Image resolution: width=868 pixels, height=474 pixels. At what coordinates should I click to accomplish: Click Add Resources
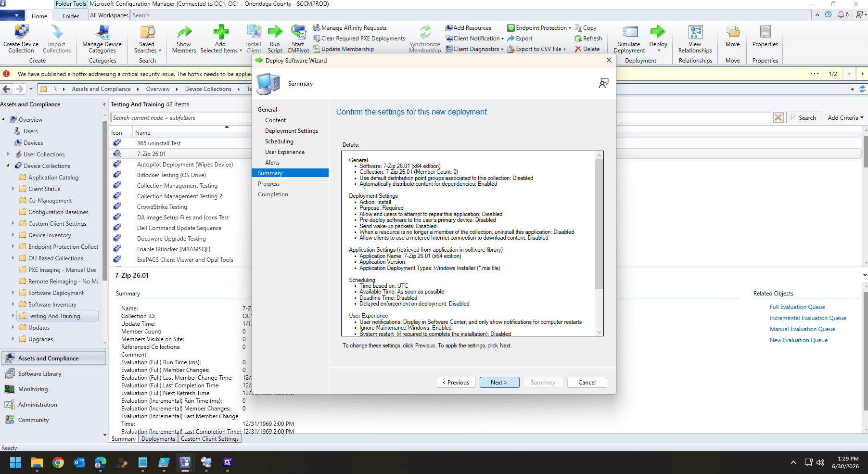pos(468,28)
